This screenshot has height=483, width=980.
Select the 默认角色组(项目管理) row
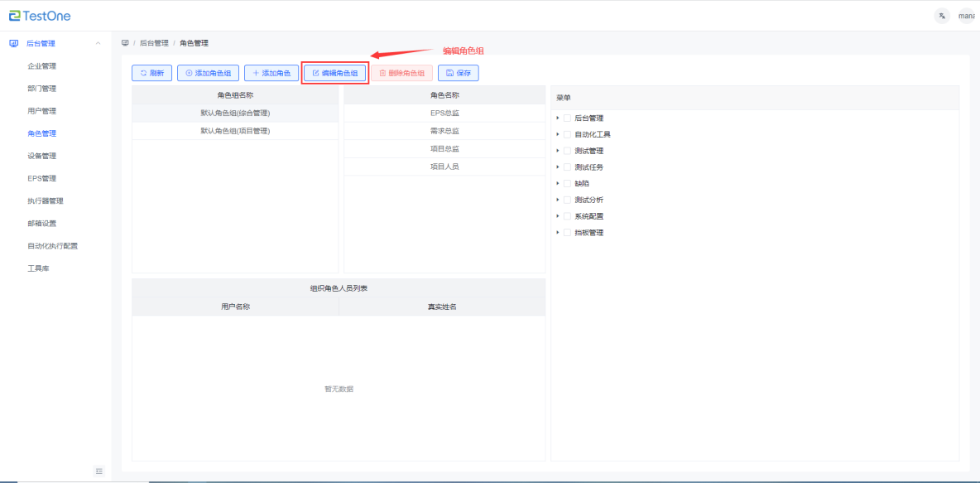235,131
